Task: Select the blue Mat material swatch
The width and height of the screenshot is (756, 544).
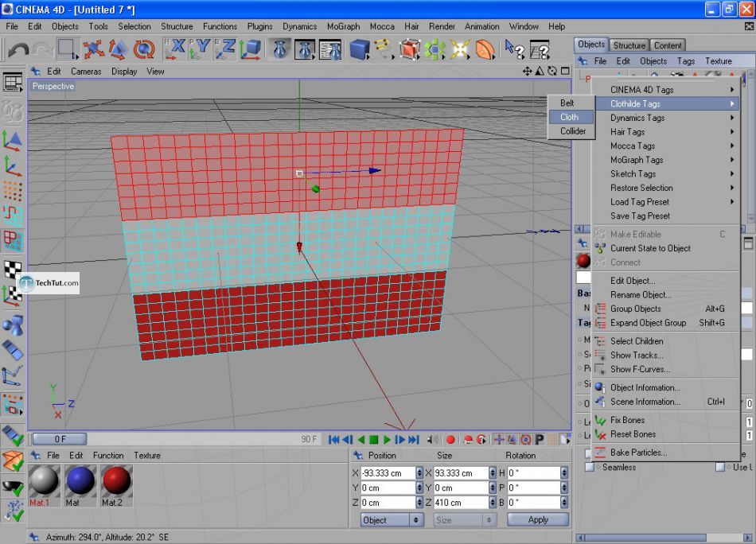Action: pyautogui.click(x=80, y=481)
